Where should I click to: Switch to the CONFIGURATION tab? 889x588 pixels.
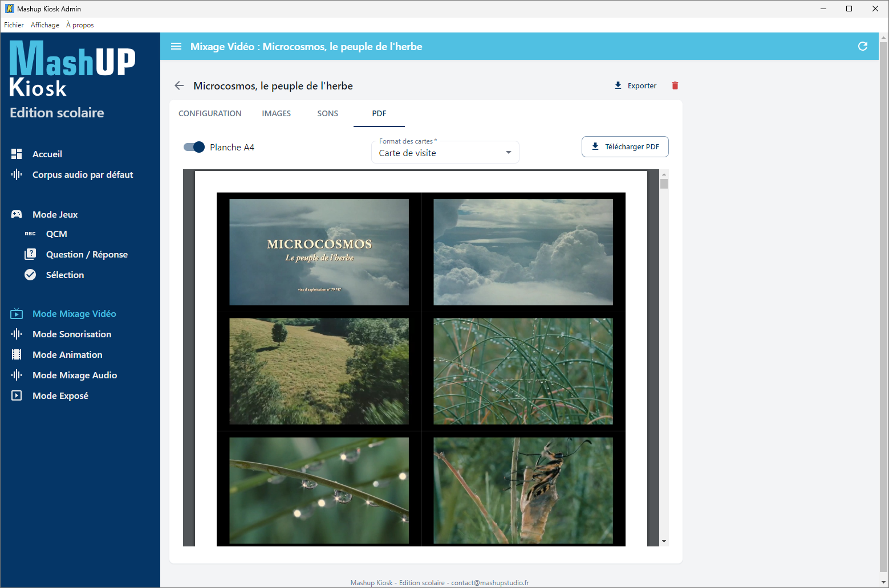[x=210, y=113]
